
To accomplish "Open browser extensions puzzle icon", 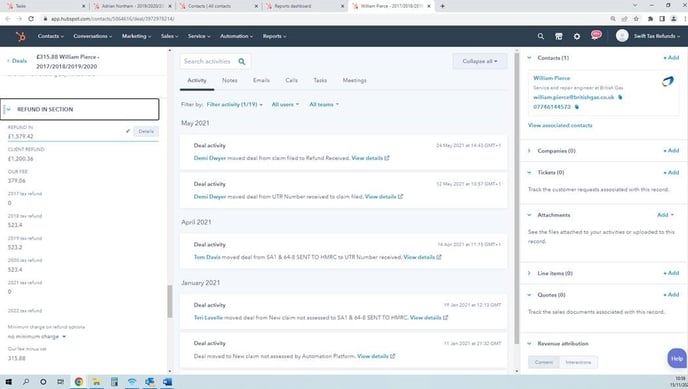I will [x=650, y=19].
